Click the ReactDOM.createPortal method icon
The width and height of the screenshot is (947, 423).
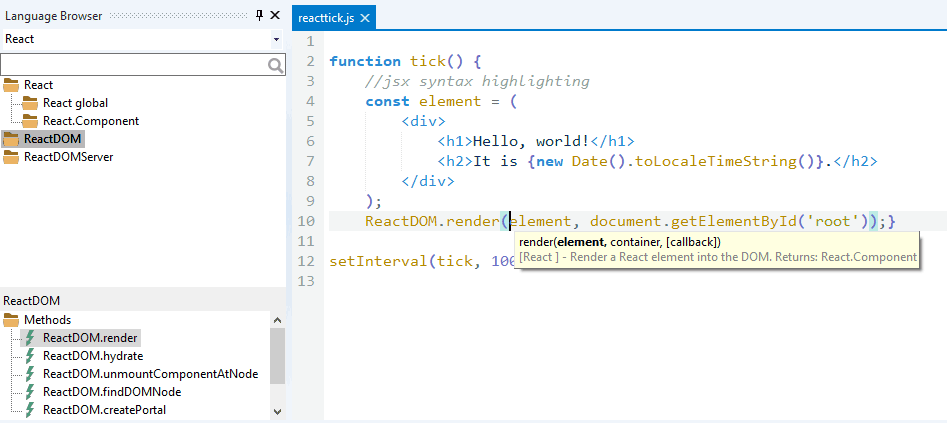(30, 410)
